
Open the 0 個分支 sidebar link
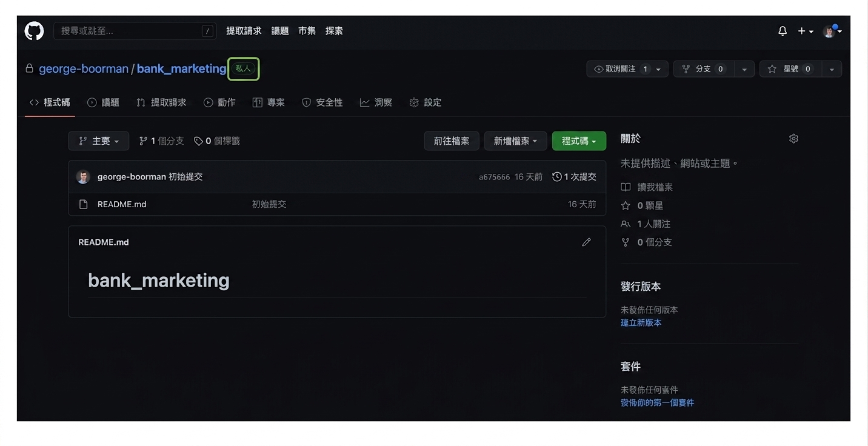646,242
